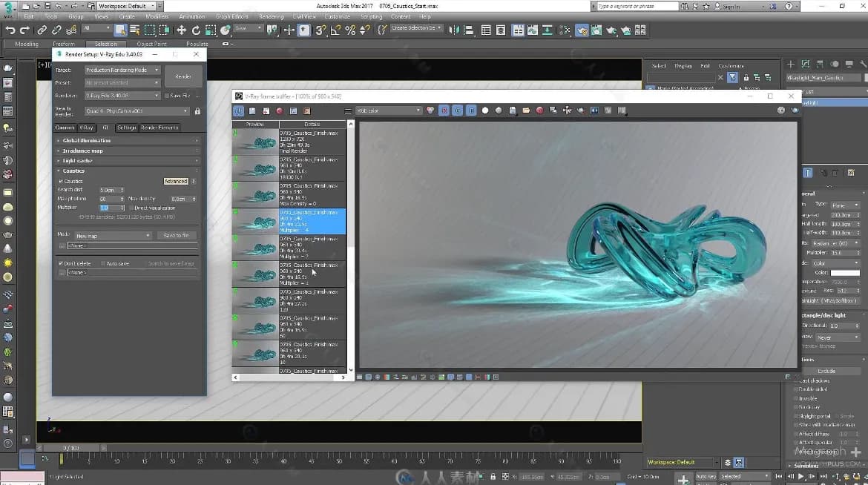Viewport: 868px width, 485px height.
Task: Toggle the Angle Snap icon
Action: (x=335, y=30)
